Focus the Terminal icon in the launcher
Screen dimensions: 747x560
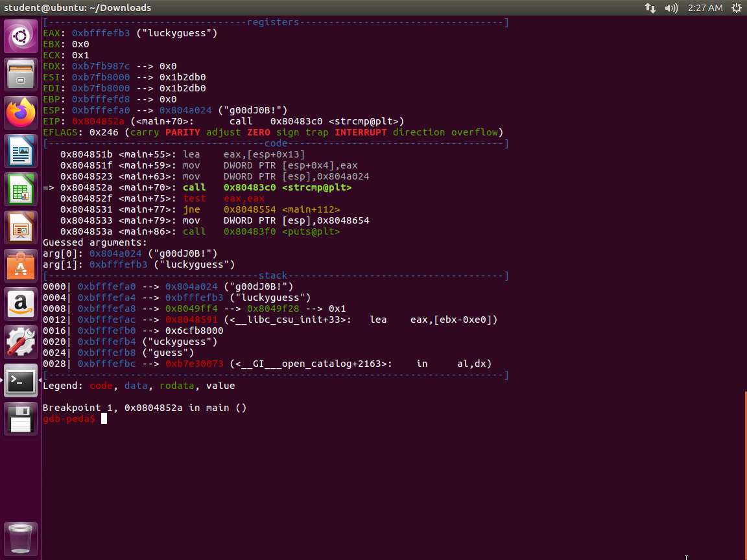click(x=21, y=381)
